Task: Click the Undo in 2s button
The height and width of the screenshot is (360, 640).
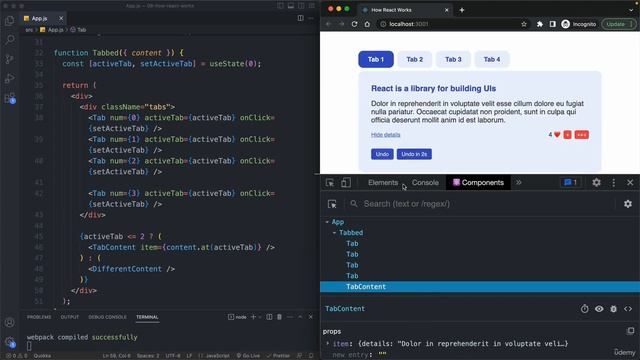Action: (414, 154)
